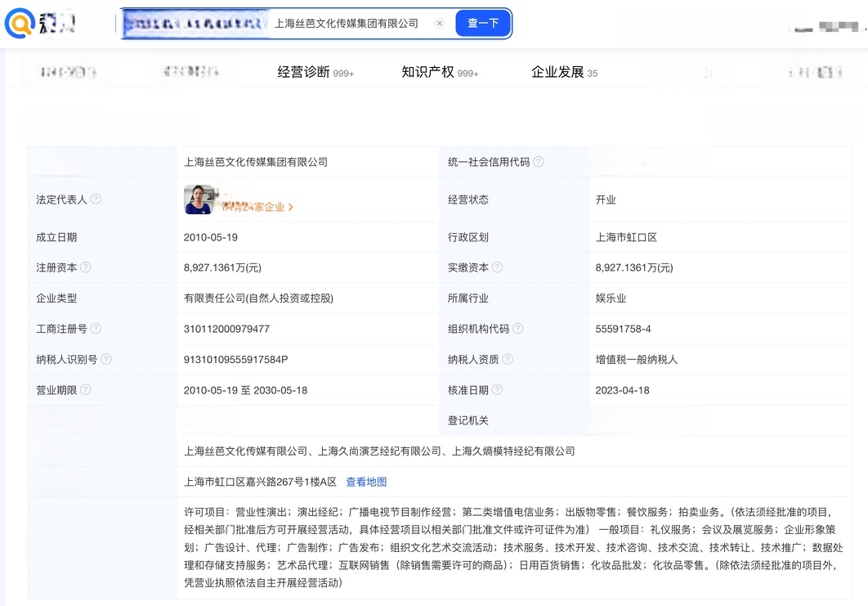Image resolution: width=868 pixels, height=606 pixels.
Task: Open help icon beside 核准日期
Action: coord(497,389)
